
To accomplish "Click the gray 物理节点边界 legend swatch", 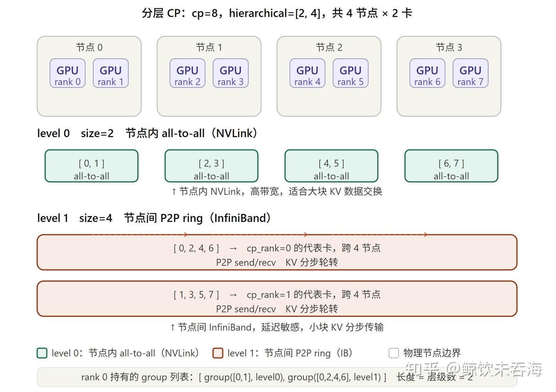I will point(394,353).
